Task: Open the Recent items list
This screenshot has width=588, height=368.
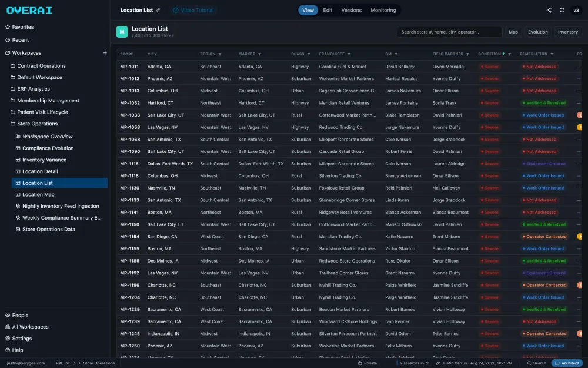Action: coord(17,40)
